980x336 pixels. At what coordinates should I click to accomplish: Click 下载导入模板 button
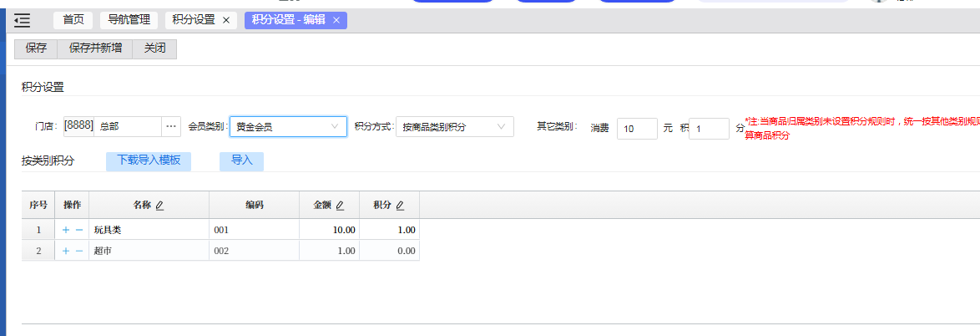(x=149, y=160)
